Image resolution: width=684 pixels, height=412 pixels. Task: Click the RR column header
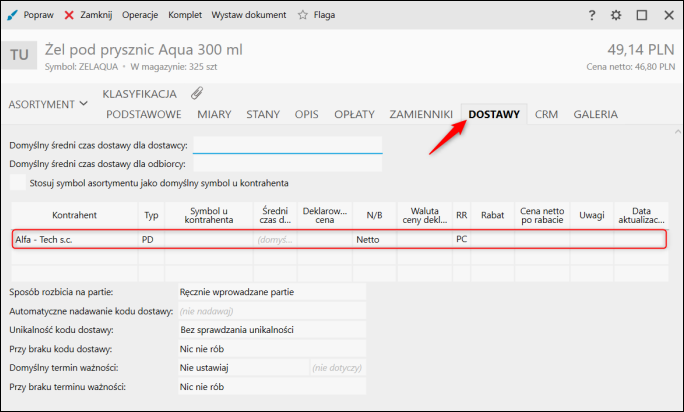462,215
